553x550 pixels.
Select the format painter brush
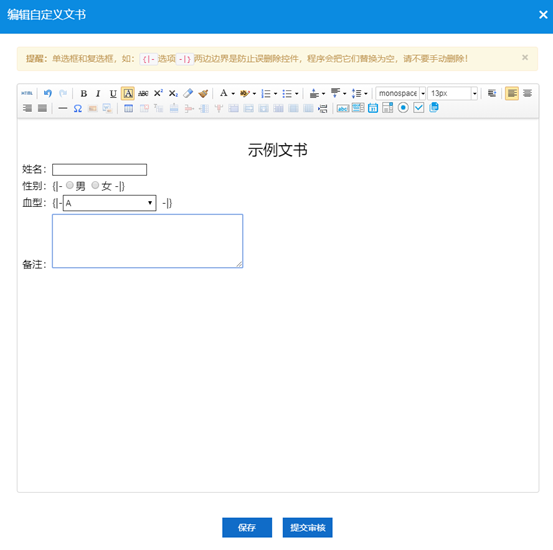click(x=203, y=93)
